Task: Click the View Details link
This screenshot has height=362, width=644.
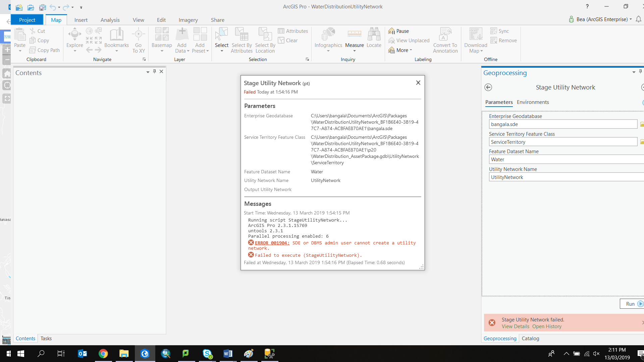Action: (516, 326)
